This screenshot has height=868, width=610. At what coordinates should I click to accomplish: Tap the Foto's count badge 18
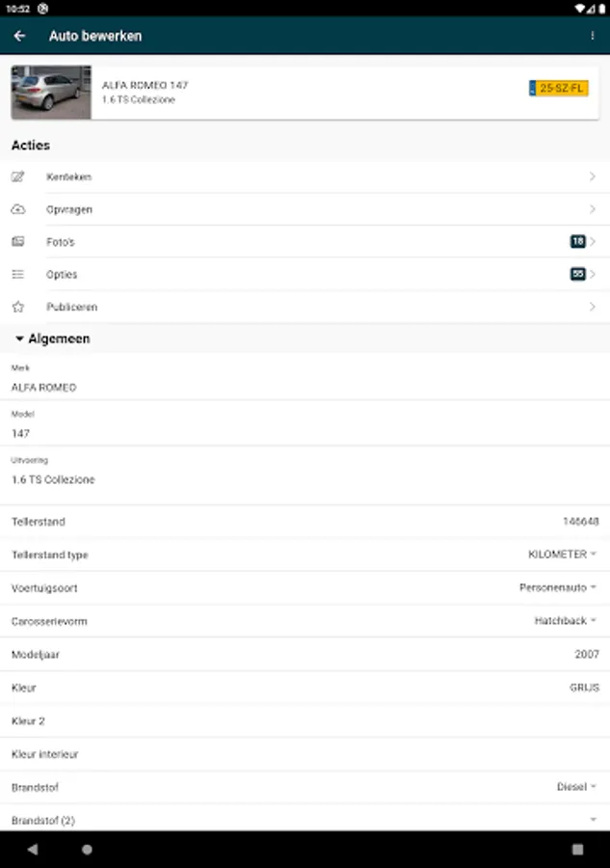coord(577,242)
